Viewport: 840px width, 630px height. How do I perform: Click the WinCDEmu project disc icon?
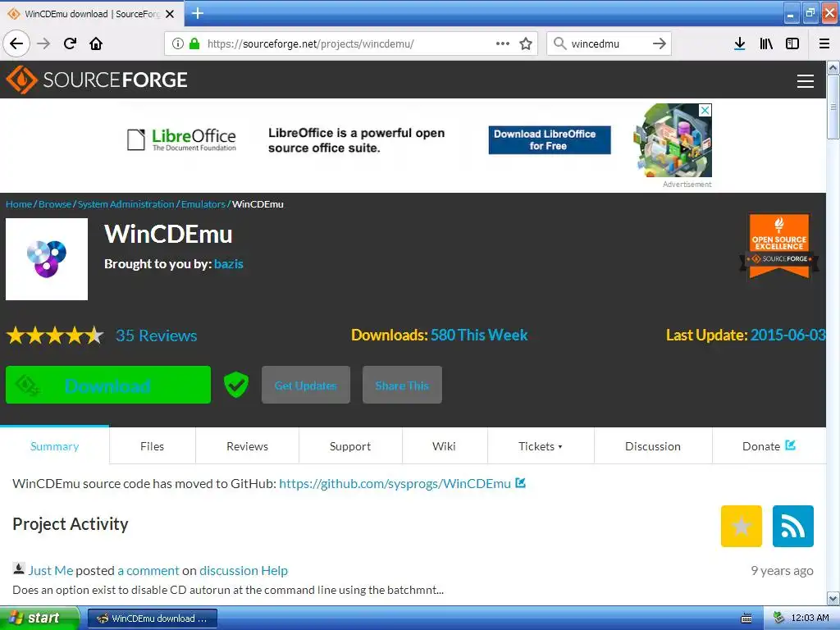click(47, 258)
